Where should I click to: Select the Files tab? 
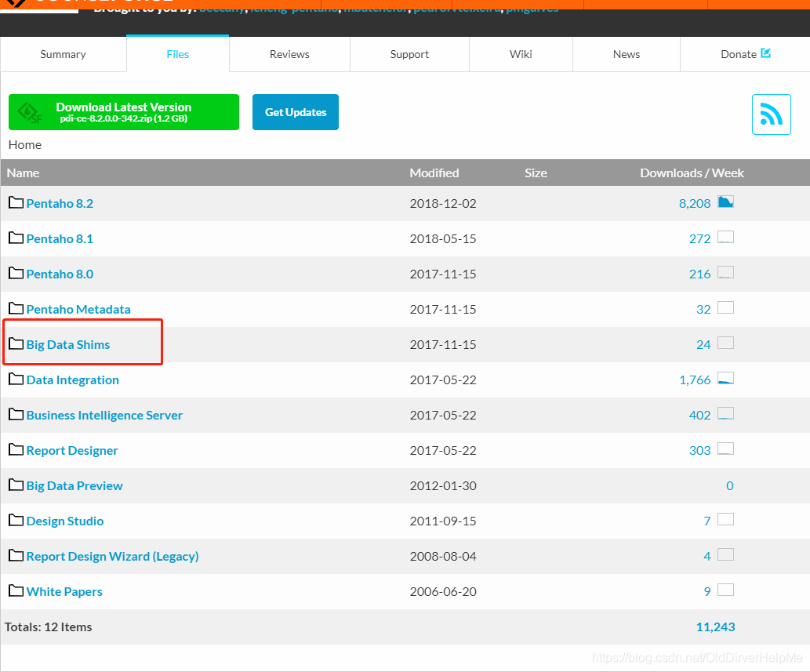[x=177, y=54]
